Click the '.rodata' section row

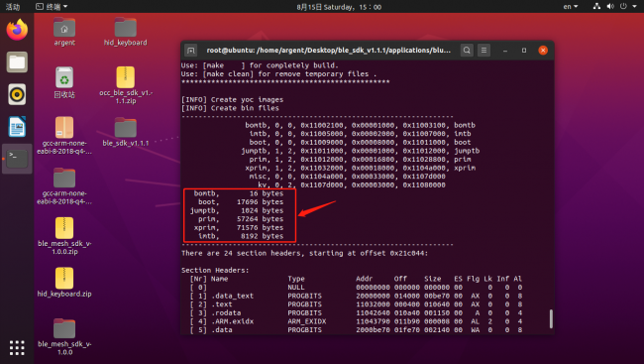click(x=356, y=313)
